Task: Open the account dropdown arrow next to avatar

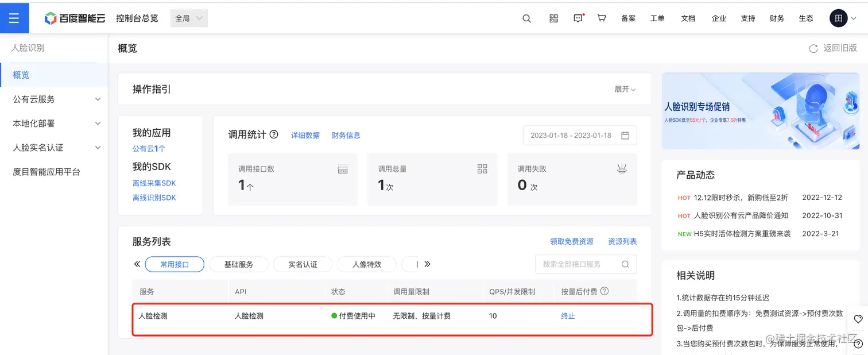Action: (x=853, y=18)
